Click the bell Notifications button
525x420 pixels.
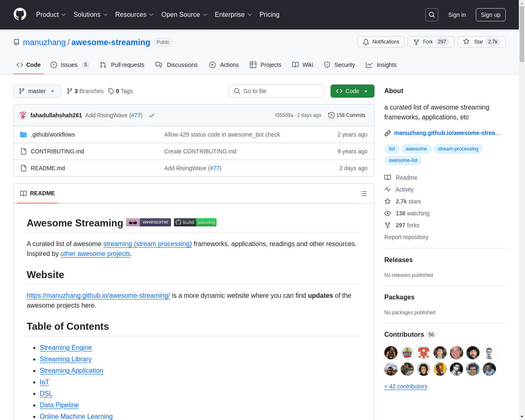(x=381, y=42)
